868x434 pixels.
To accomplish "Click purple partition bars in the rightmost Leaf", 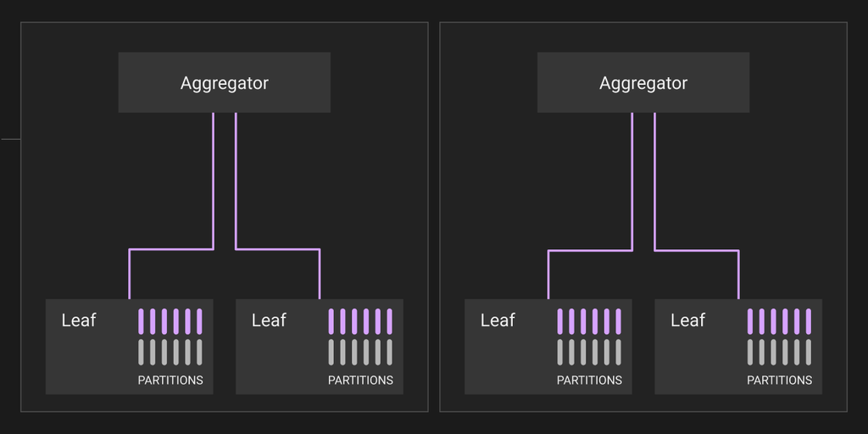I will pyautogui.click(x=780, y=321).
